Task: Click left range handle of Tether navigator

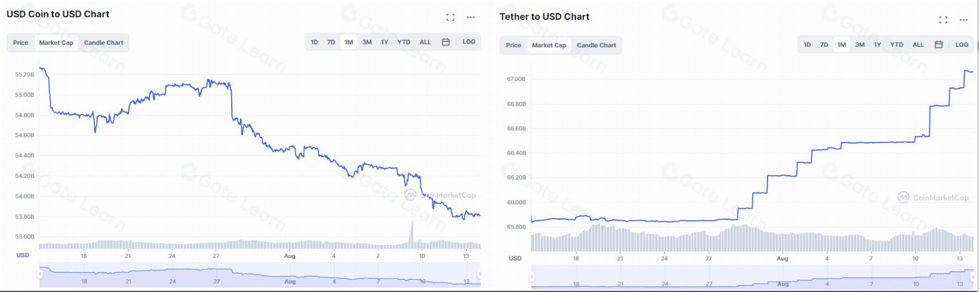Action: click(x=532, y=277)
